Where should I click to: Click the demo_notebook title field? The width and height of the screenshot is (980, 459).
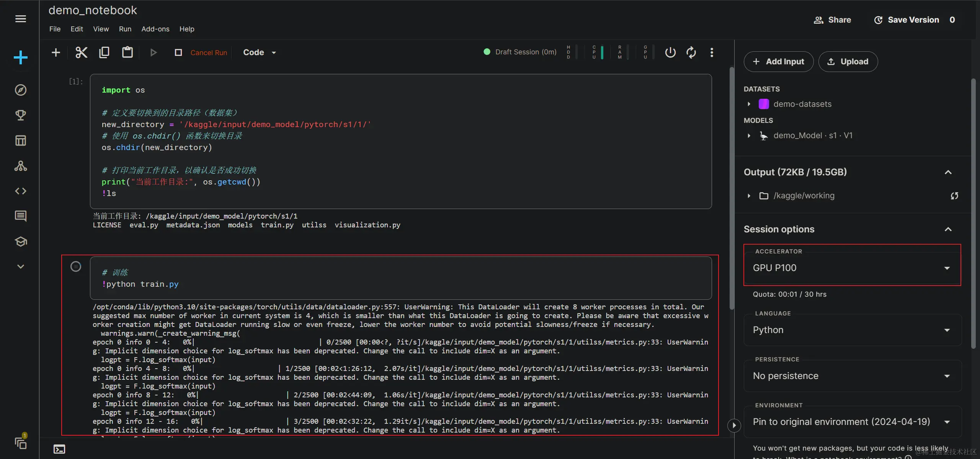tap(93, 10)
